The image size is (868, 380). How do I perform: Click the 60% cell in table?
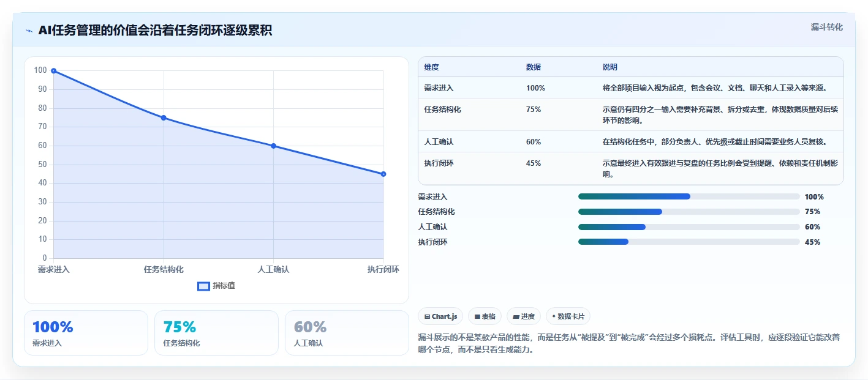pyautogui.click(x=534, y=141)
